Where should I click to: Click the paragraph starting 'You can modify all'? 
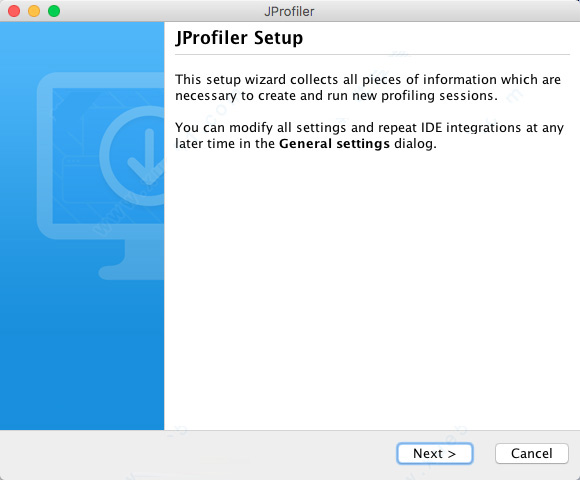tap(369, 135)
